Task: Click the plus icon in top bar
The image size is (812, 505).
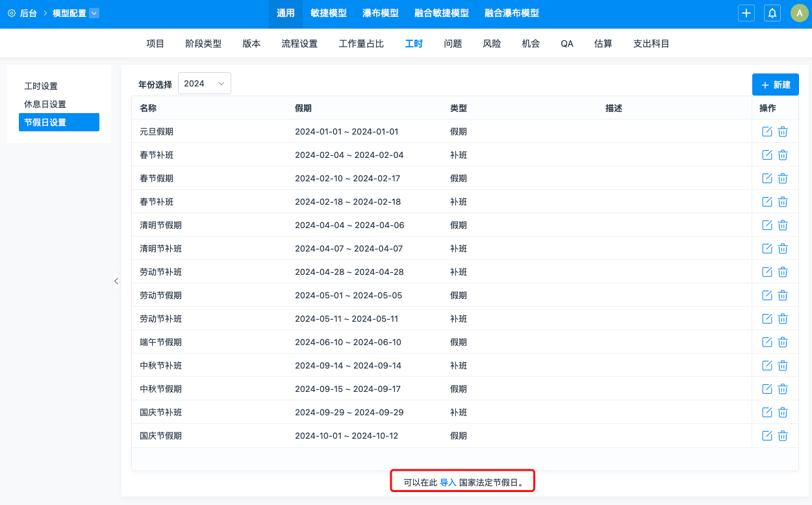Action: click(x=746, y=13)
